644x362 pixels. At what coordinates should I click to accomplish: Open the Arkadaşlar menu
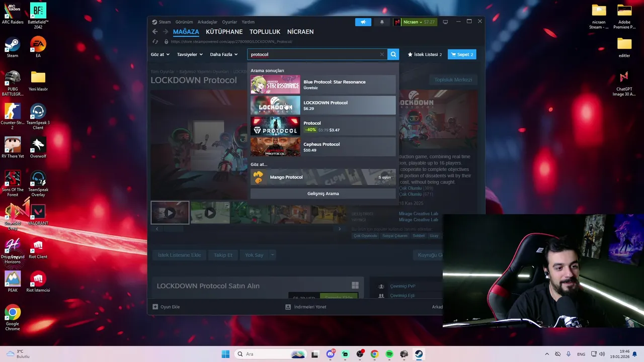[x=207, y=22]
